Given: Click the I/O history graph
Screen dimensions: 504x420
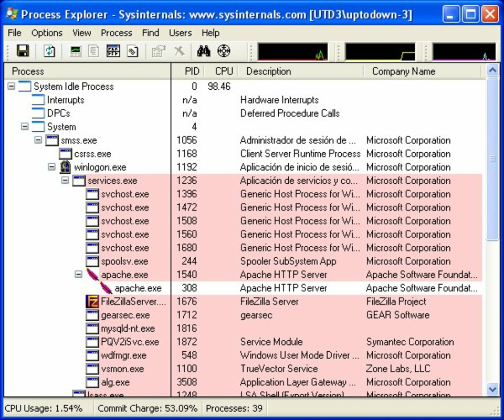Looking at the screenshot, I should click(x=464, y=51).
